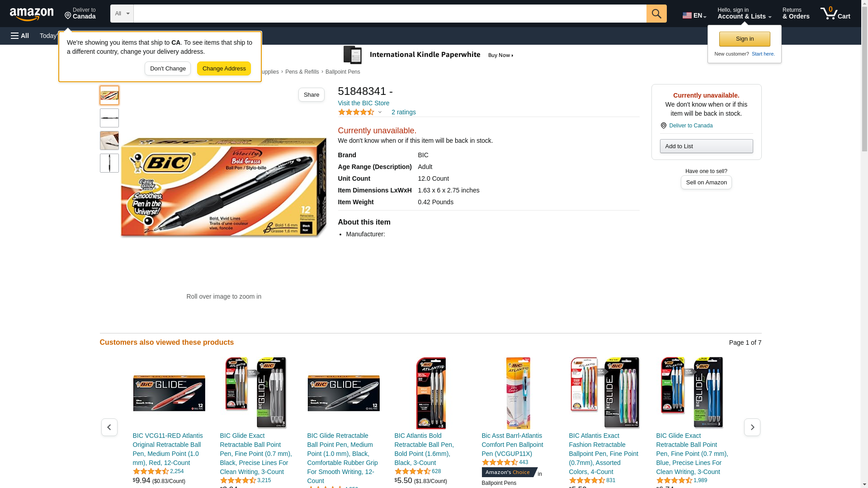868x488 pixels.
Task: Click the star rating for BIC pens
Action: [x=356, y=112]
